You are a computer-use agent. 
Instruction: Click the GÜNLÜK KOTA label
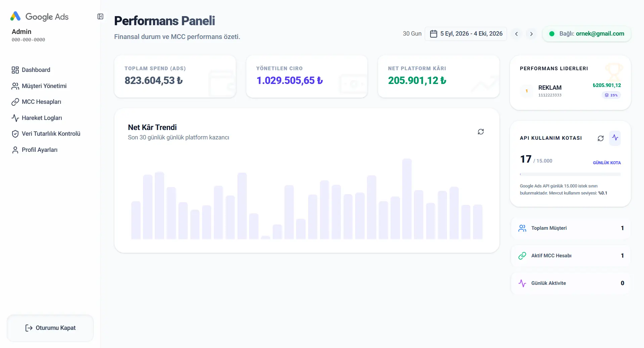tap(607, 163)
